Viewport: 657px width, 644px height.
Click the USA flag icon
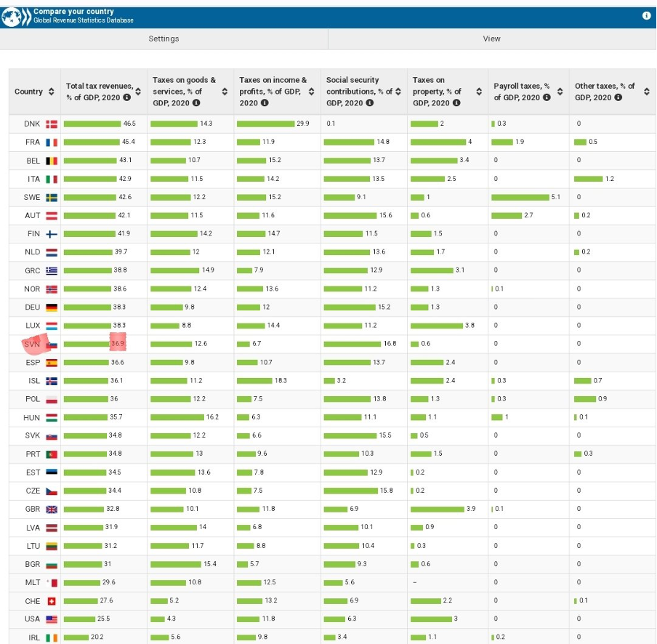(x=52, y=619)
